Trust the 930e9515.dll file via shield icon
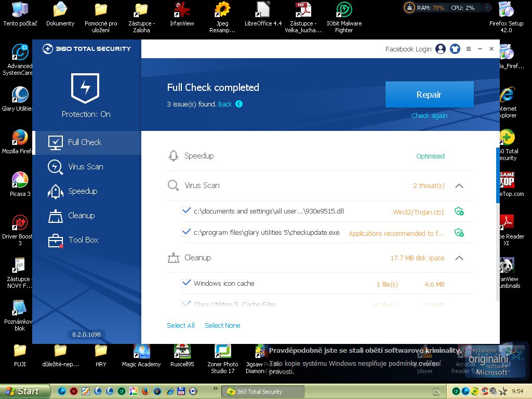This screenshot has height=399, width=532. (x=459, y=211)
